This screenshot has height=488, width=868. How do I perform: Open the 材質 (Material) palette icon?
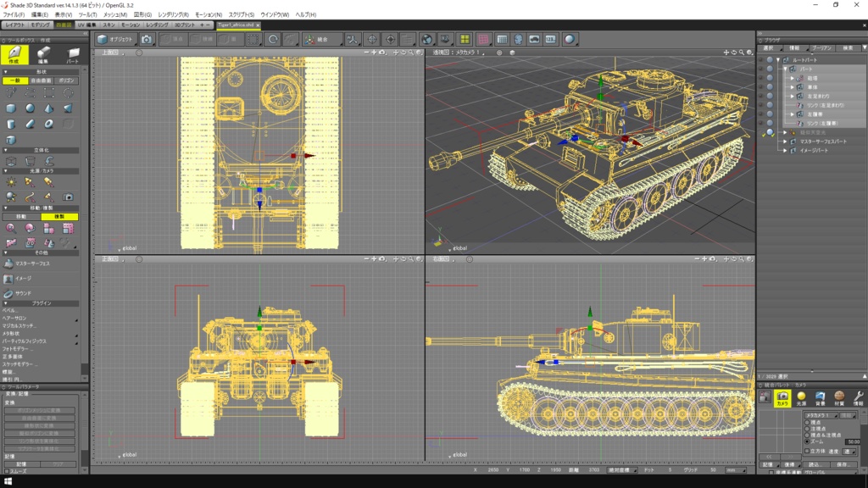tap(839, 397)
